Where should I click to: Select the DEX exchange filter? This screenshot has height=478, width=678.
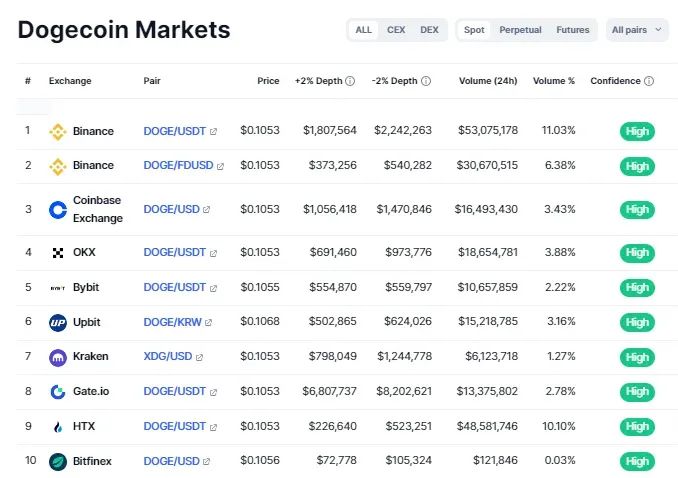pos(429,30)
